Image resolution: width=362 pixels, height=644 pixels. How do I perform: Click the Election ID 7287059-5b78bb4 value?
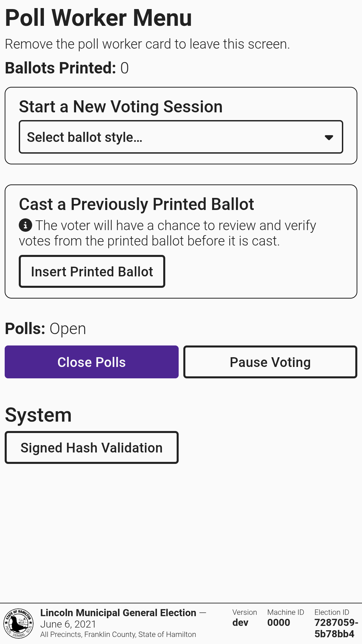336,628
